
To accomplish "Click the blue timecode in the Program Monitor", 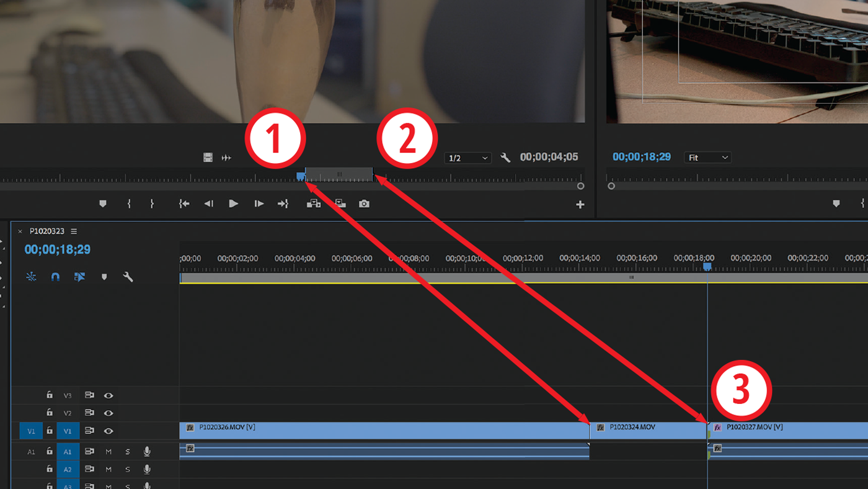I will coord(642,157).
